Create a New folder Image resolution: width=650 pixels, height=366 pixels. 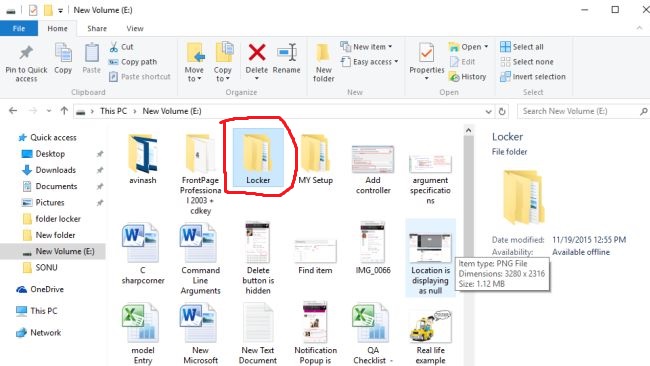(323, 63)
